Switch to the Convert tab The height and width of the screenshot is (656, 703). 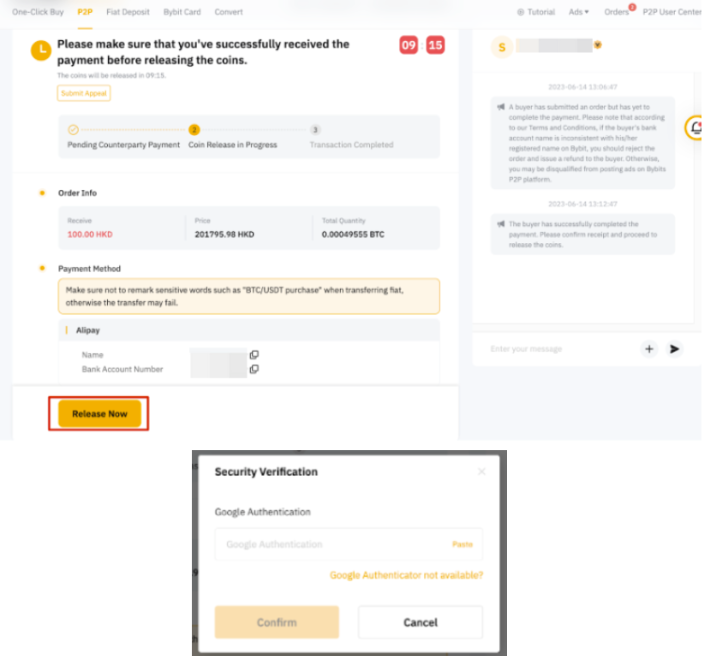pyautogui.click(x=229, y=12)
